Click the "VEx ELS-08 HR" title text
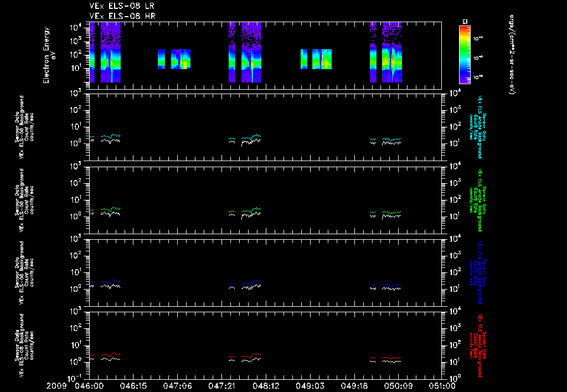The image size is (567, 392). [x=122, y=16]
